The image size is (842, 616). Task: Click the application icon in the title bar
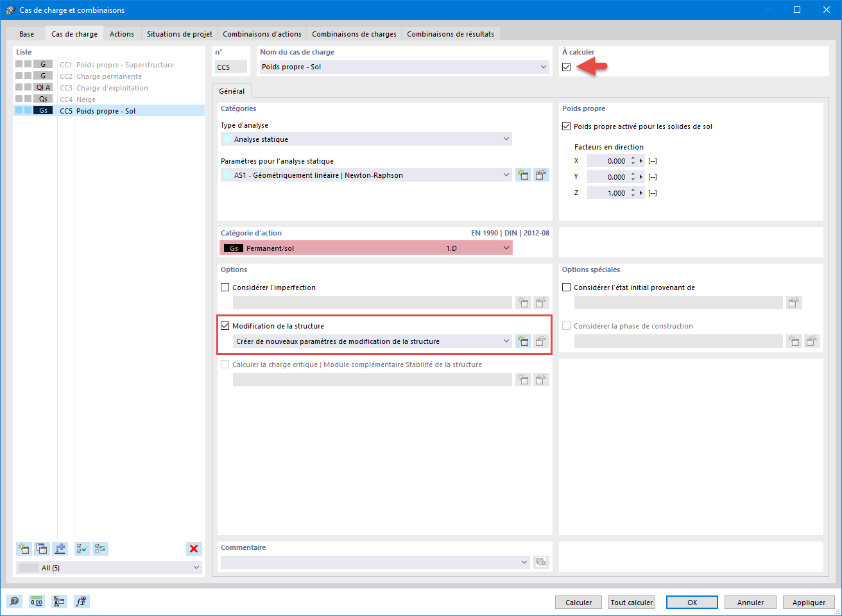tap(10, 10)
